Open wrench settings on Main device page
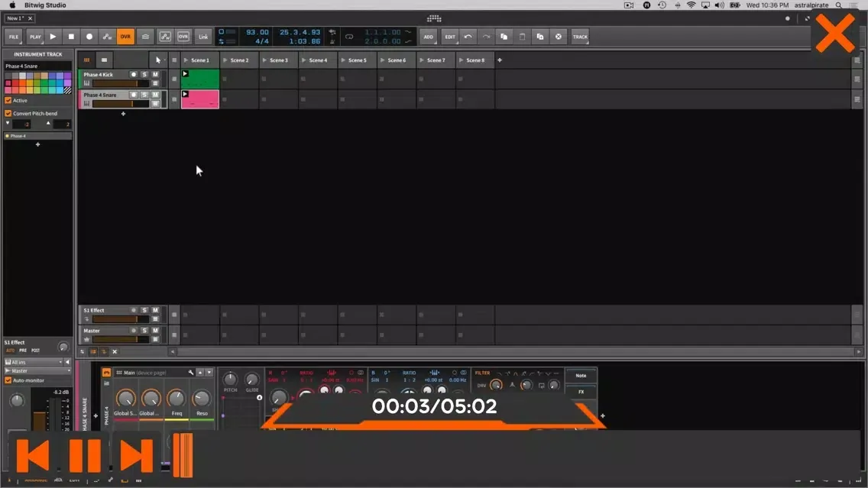 (191, 373)
